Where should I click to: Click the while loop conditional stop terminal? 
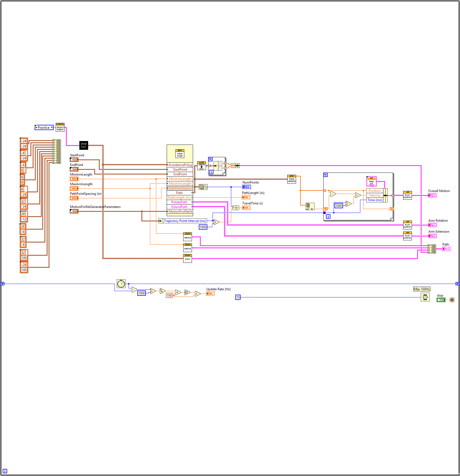click(x=452, y=300)
